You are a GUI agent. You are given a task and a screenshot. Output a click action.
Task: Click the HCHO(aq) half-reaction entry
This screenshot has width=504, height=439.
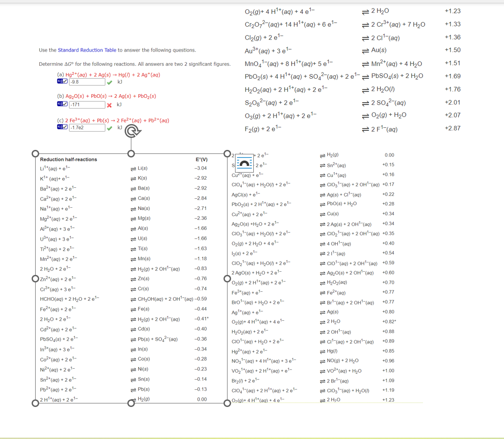(x=69, y=299)
